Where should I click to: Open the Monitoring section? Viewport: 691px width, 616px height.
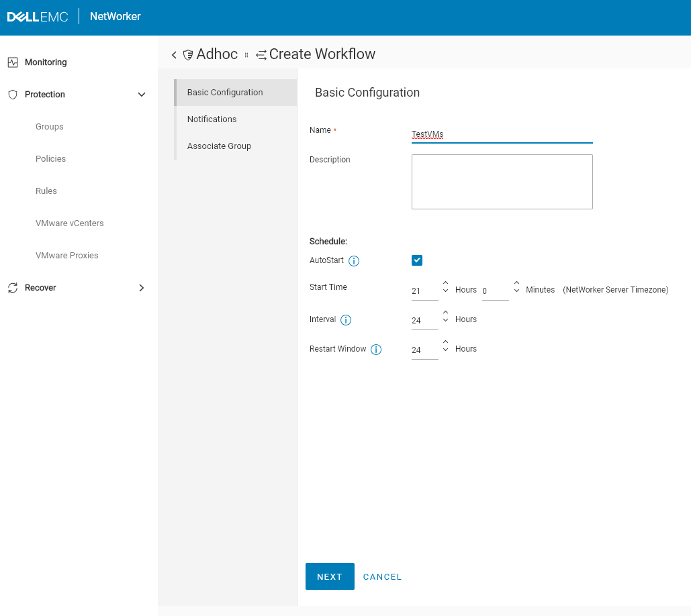46,62
